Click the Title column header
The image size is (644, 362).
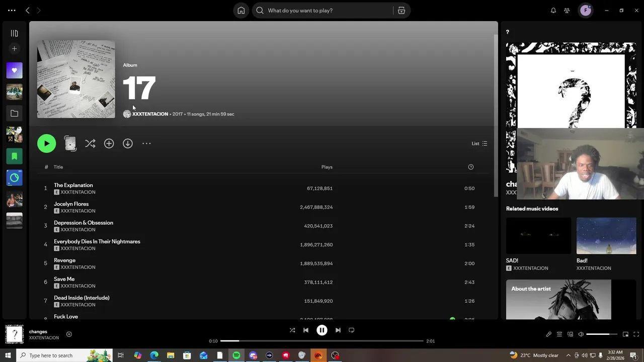[x=58, y=167]
